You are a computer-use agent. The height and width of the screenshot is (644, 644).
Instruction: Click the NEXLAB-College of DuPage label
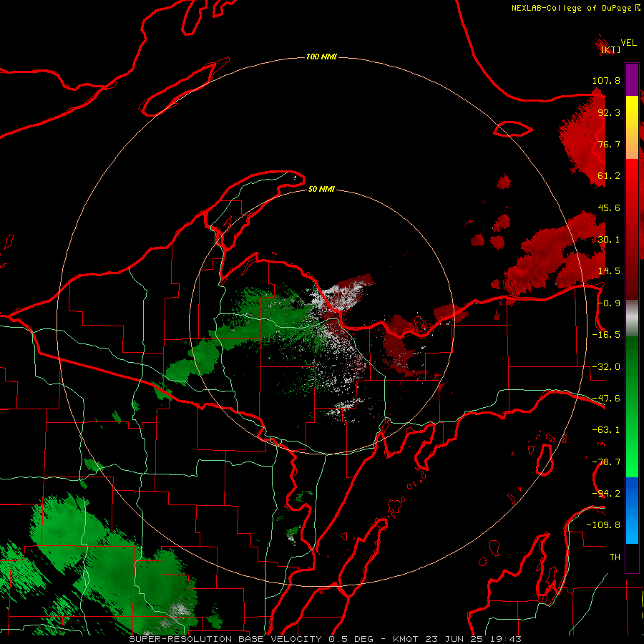click(571, 8)
